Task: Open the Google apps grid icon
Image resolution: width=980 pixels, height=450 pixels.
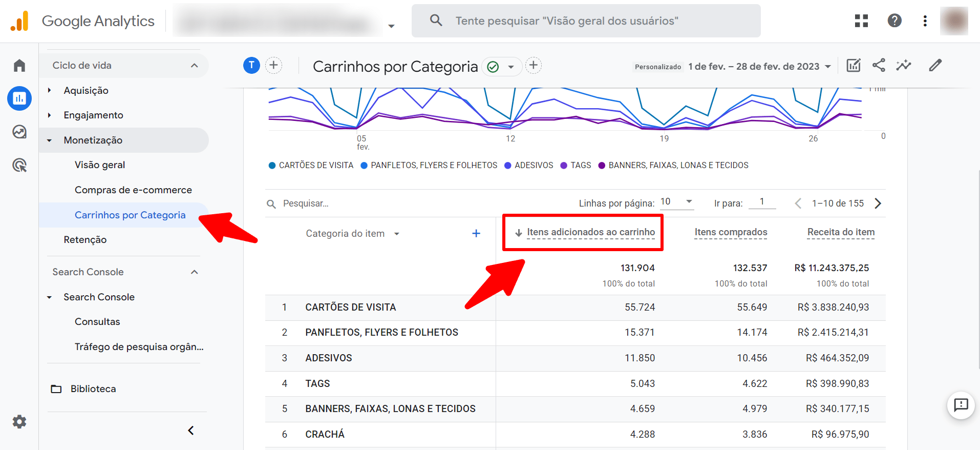Action: tap(861, 21)
